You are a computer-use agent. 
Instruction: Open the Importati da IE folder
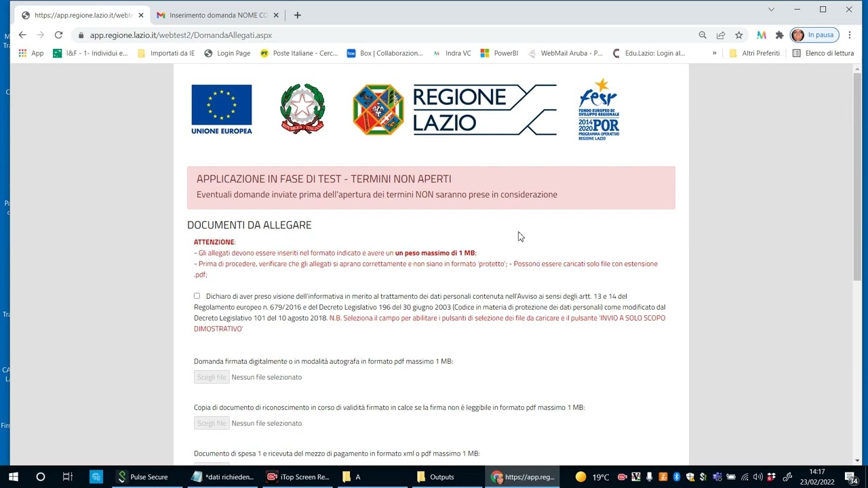165,53
